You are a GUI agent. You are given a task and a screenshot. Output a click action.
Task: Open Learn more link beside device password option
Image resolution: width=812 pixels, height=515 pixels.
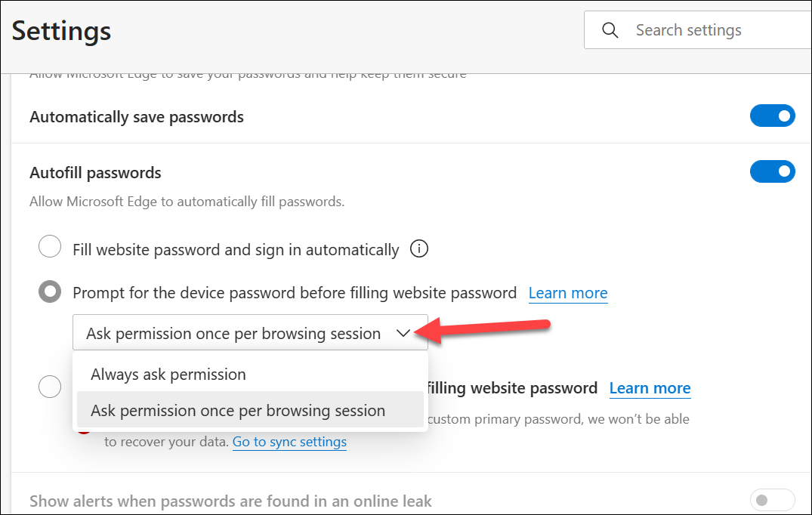pos(568,293)
